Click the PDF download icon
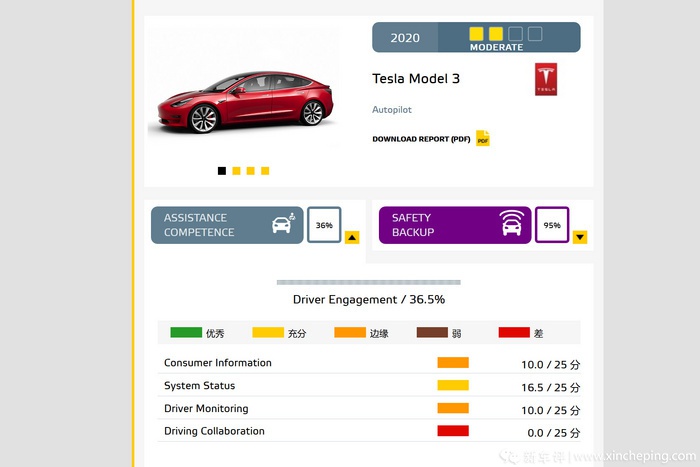 click(483, 138)
